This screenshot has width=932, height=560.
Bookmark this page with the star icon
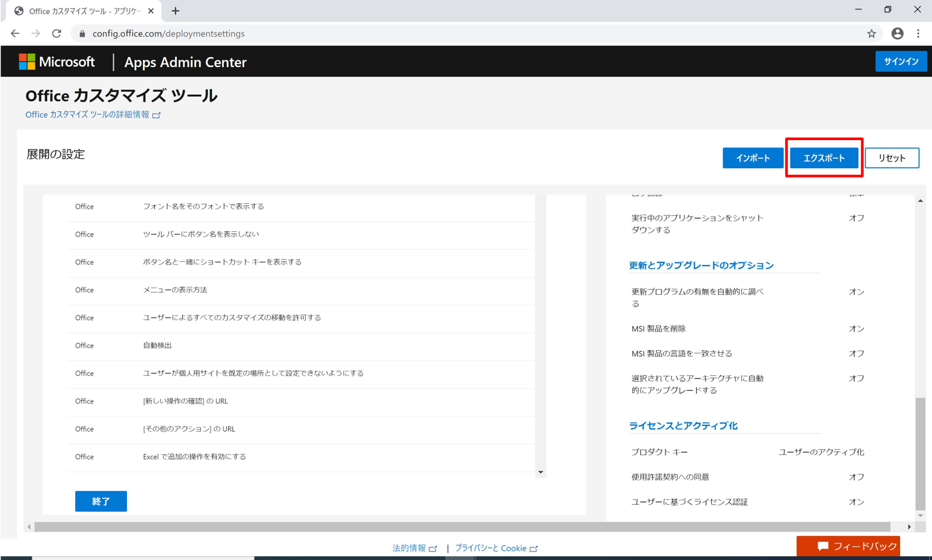click(872, 33)
